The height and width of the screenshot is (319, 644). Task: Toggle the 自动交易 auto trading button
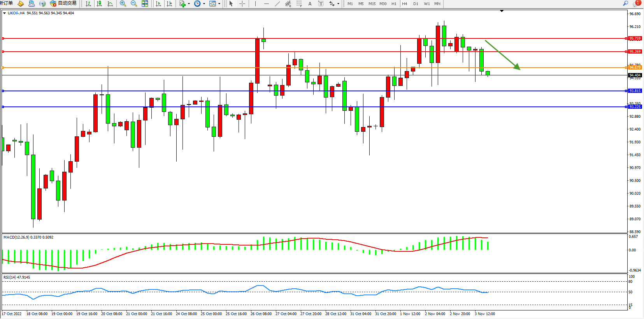63,3
